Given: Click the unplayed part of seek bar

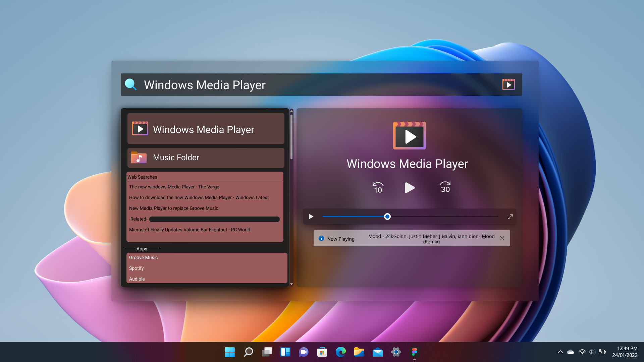Looking at the screenshot, I should (444, 217).
